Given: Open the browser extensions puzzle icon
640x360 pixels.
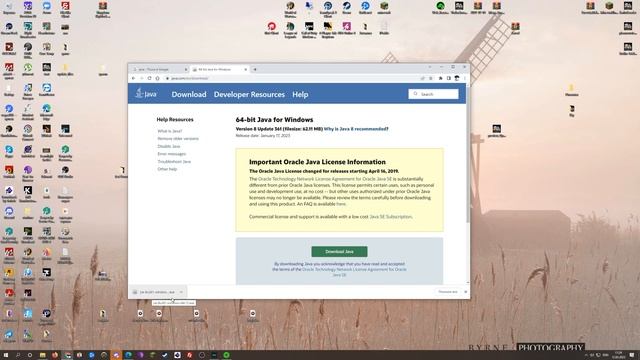Looking at the screenshot, I should pyautogui.click(x=440, y=78).
